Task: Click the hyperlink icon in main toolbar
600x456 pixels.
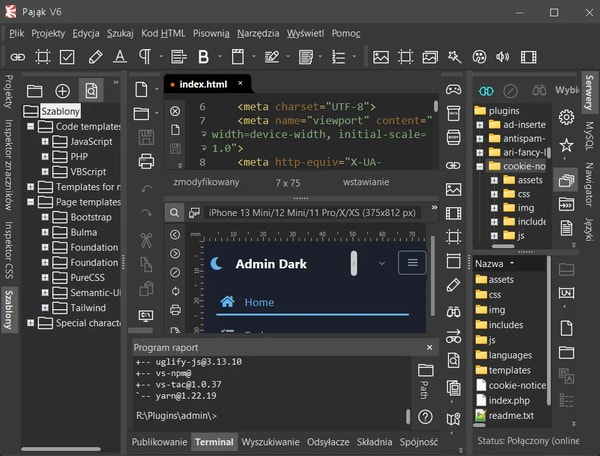Action: 18,57
